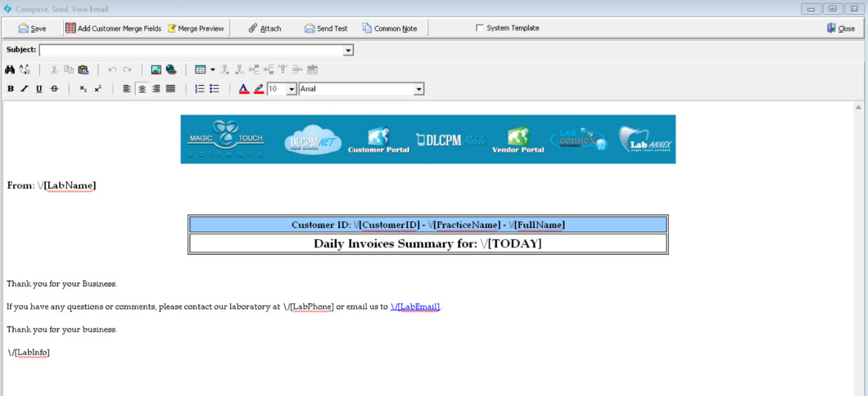
Task: Open Merge Preview
Action: pos(196,28)
